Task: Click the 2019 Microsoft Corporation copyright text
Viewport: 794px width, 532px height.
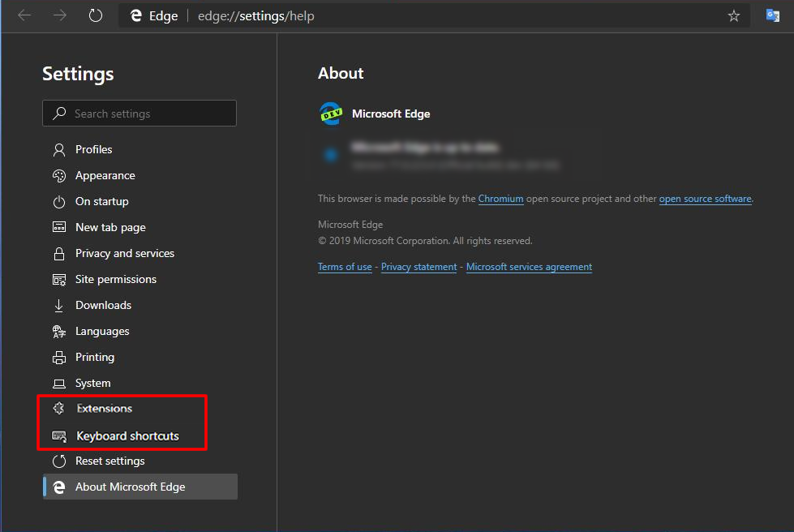Action: click(425, 241)
